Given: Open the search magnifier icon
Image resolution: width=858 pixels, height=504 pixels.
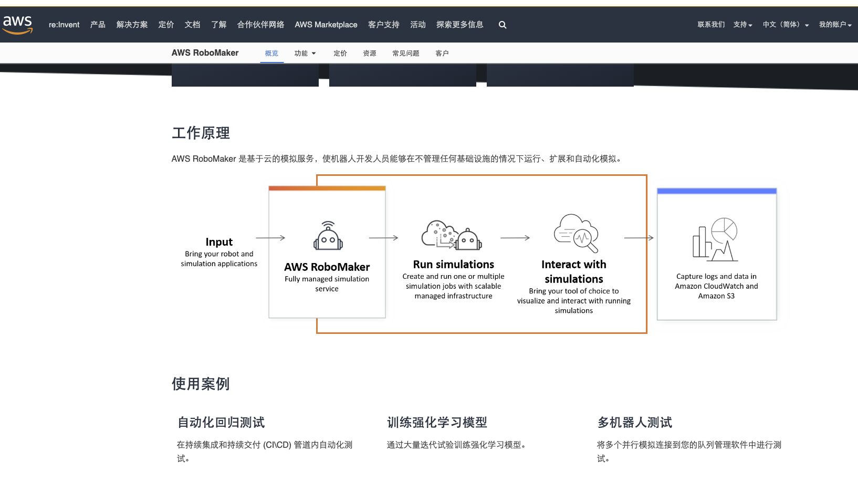Looking at the screenshot, I should tap(503, 25).
